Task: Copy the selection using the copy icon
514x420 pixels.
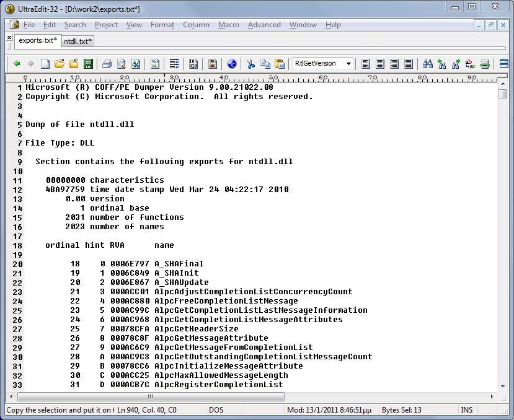Action: point(265,64)
